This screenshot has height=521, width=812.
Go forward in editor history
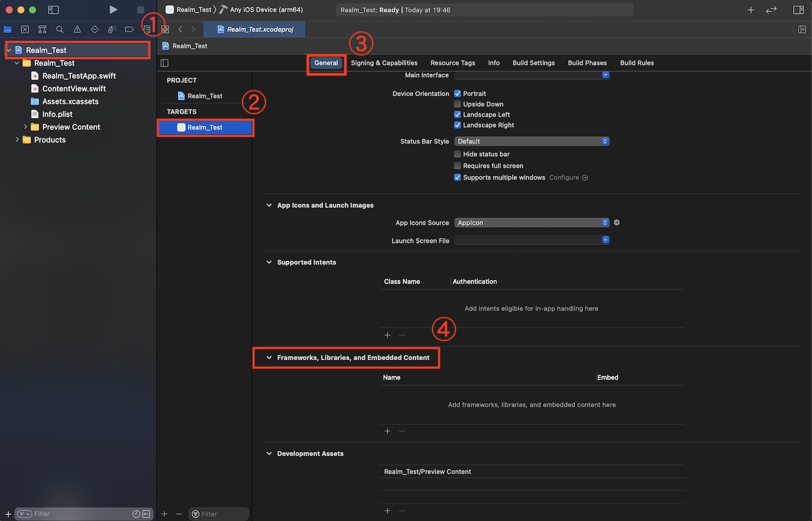click(193, 29)
